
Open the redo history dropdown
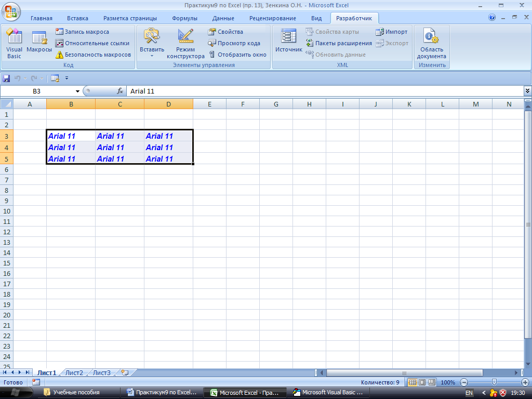[42, 78]
